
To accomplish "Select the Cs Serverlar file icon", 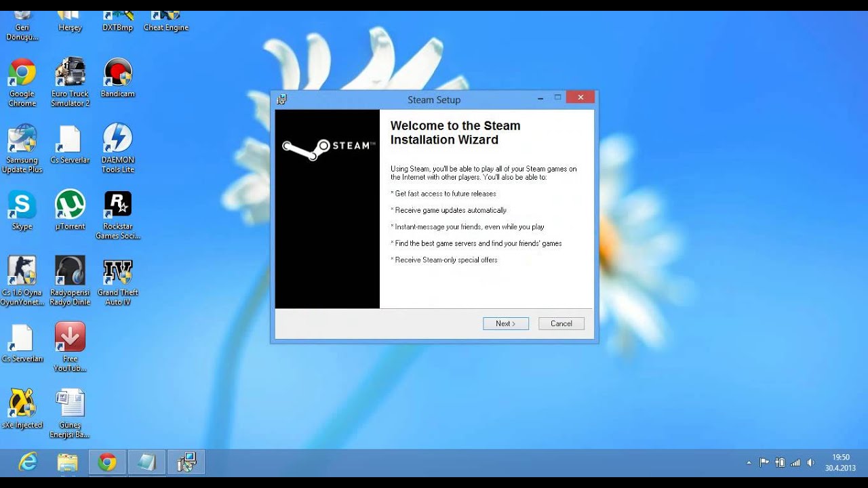I will click(x=70, y=144).
